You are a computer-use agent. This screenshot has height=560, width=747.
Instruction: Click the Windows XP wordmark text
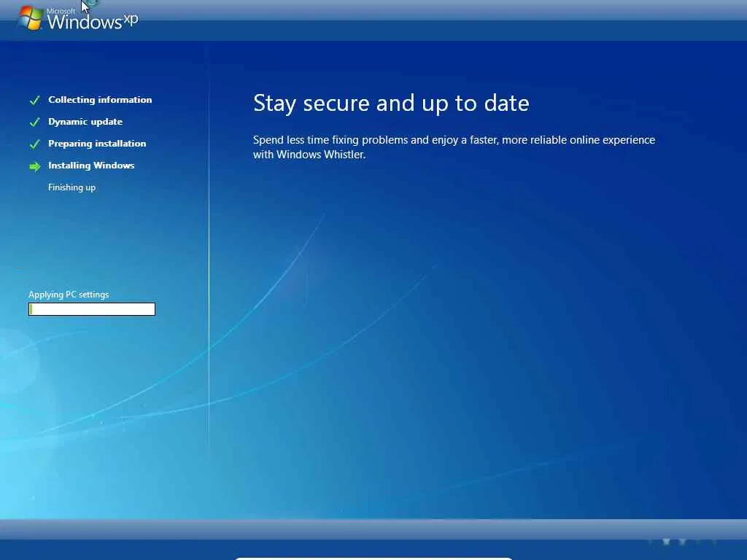pyautogui.click(x=93, y=20)
